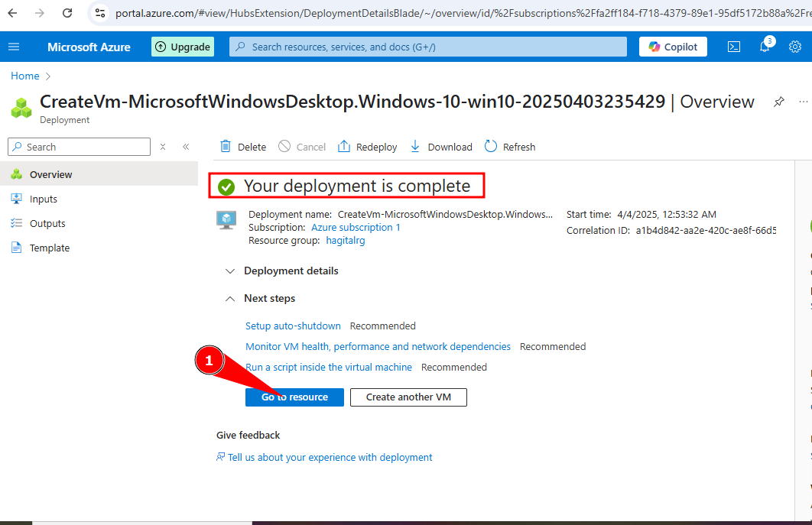Screen dimensions: 812x525
Task: Redeploy the deployment from the toolbar
Action: coord(367,147)
